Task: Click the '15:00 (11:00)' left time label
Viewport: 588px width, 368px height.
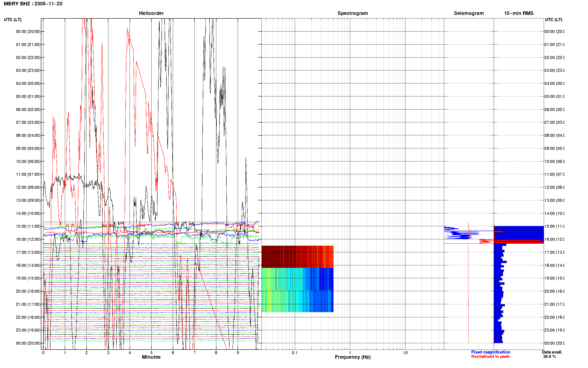Action: coord(28,226)
